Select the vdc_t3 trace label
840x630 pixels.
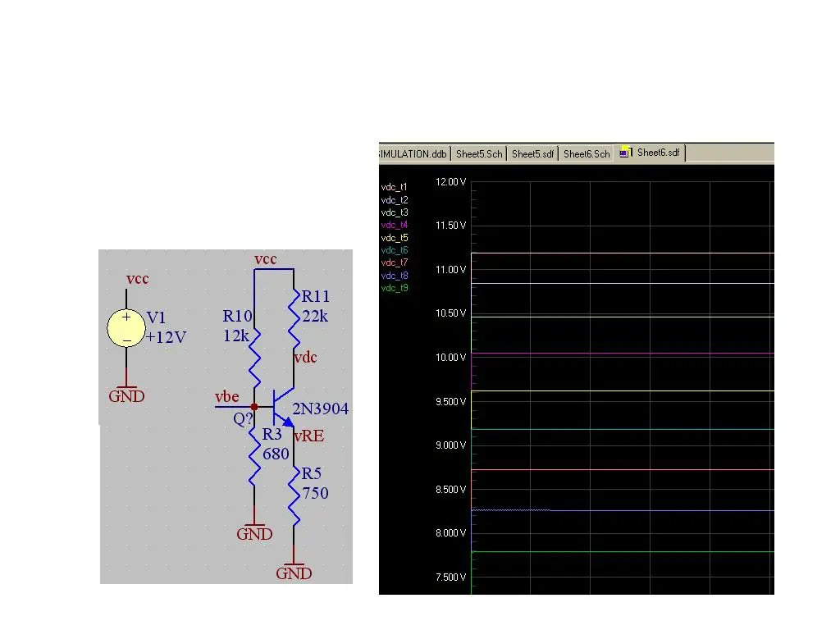pyautogui.click(x=395, y=212)
